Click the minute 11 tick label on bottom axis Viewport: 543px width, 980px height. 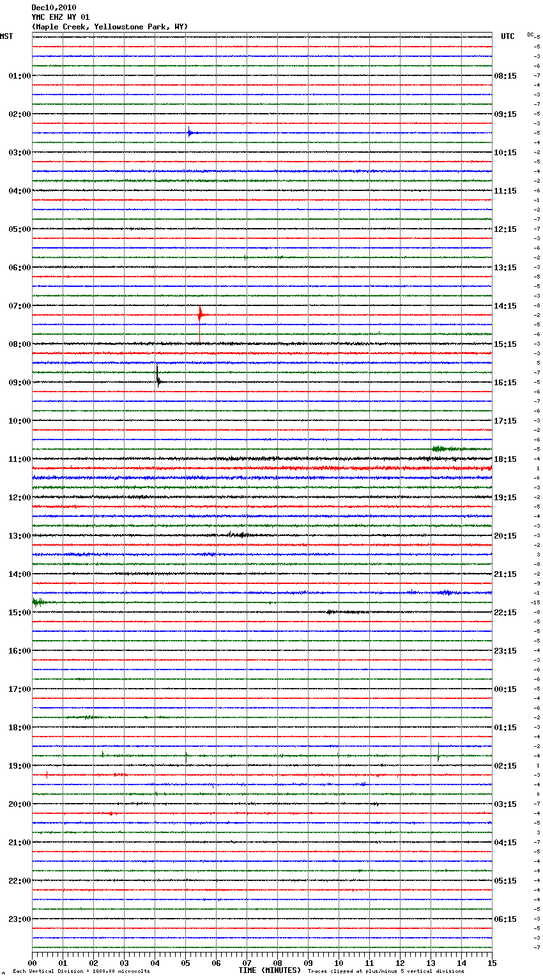(369, 963)
